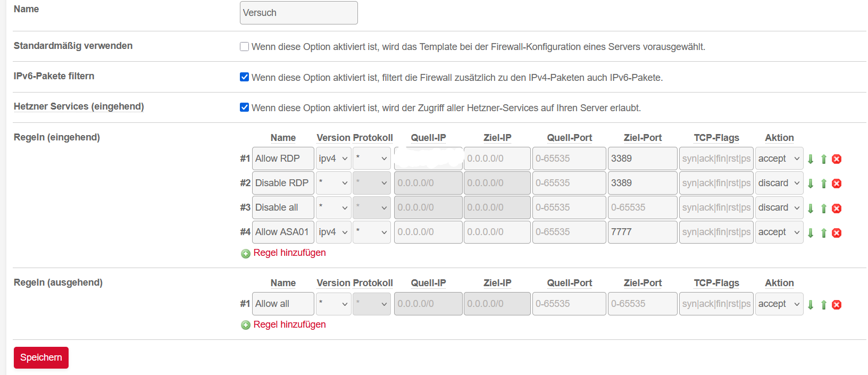Delete outgoing rule Allow all
Screen dimensions: 868x375
pos(837,305)
